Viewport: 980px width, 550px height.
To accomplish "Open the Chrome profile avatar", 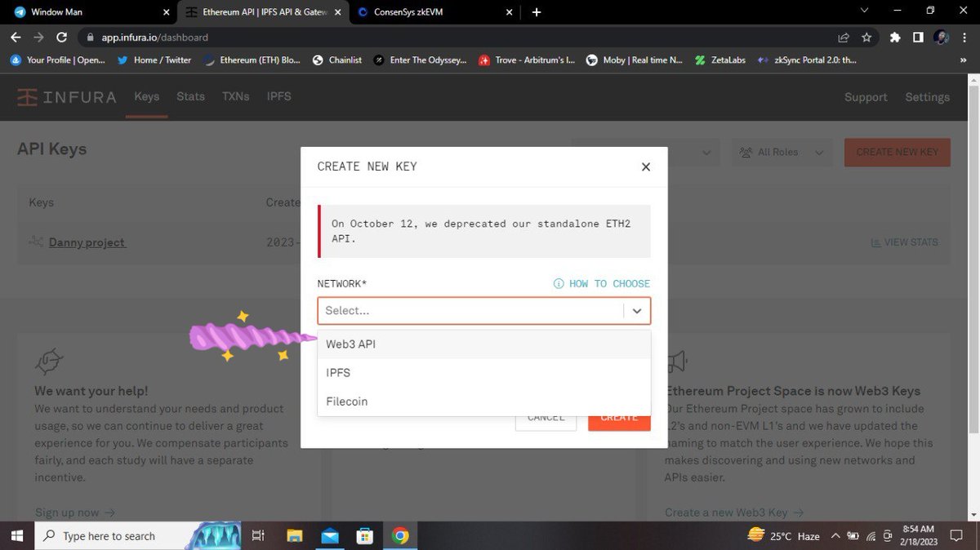I will (941, 38).
